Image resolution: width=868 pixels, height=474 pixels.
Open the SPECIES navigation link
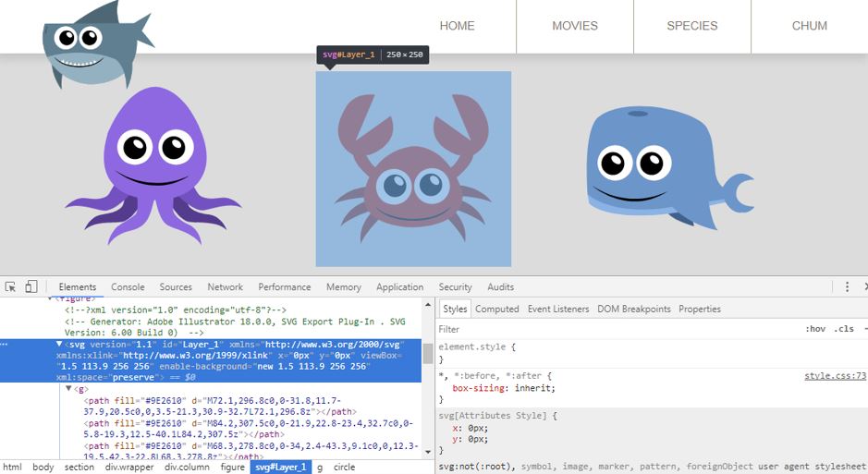(x=691, y=26)
